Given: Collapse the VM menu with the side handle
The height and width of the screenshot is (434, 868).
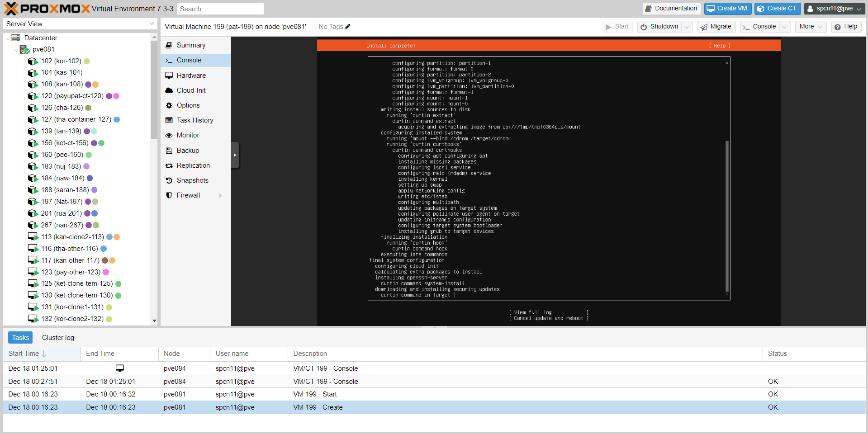Looking at the screenshot, I should coord(235,155).
